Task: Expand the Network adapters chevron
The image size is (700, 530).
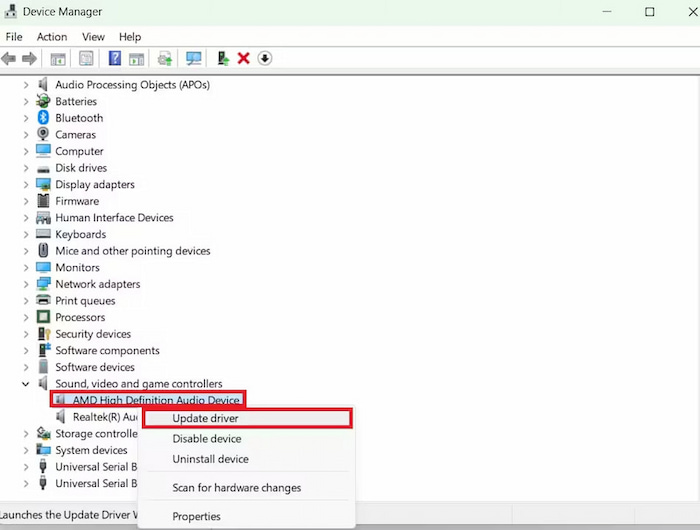Action: [x=26, y=284]
